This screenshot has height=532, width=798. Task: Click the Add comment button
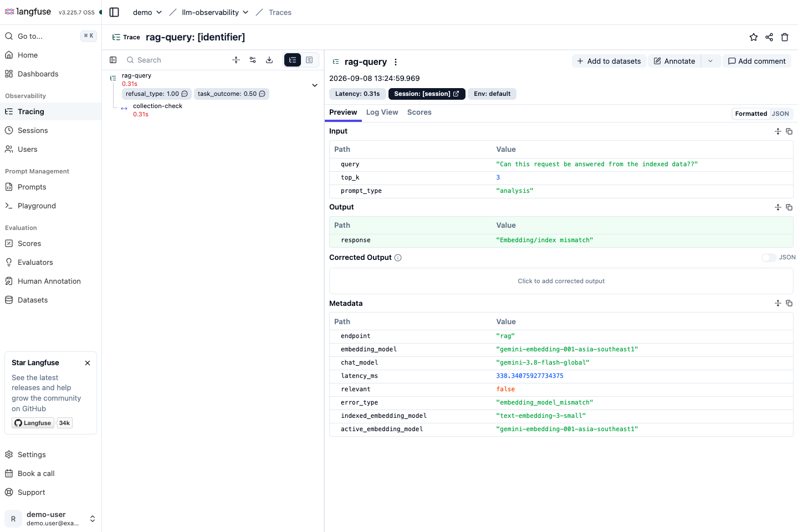tap(757, 61)
